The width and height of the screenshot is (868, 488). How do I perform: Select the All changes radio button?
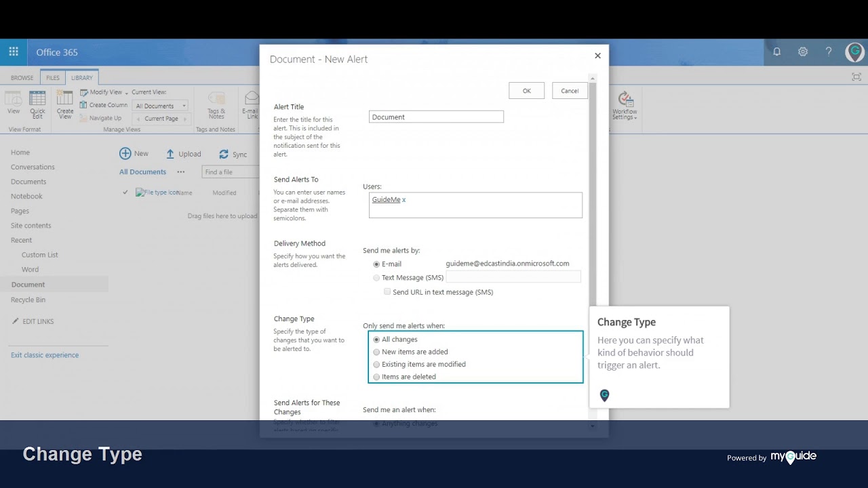(x=376, y=340)
